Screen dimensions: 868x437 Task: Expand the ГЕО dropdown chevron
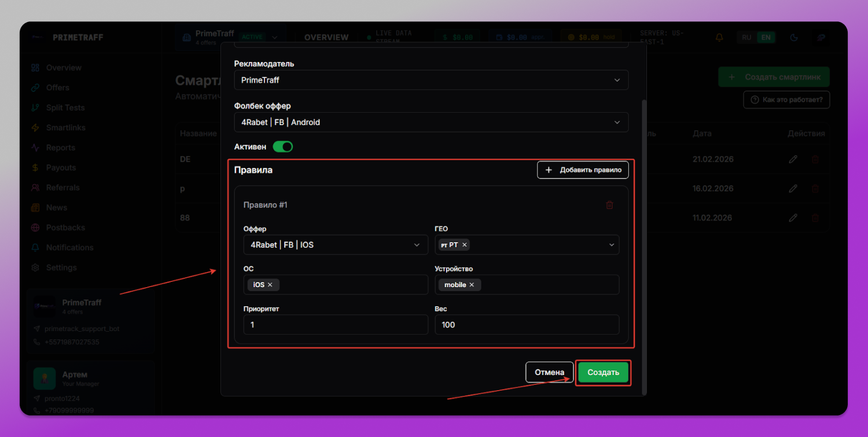[x=612, y=245]
